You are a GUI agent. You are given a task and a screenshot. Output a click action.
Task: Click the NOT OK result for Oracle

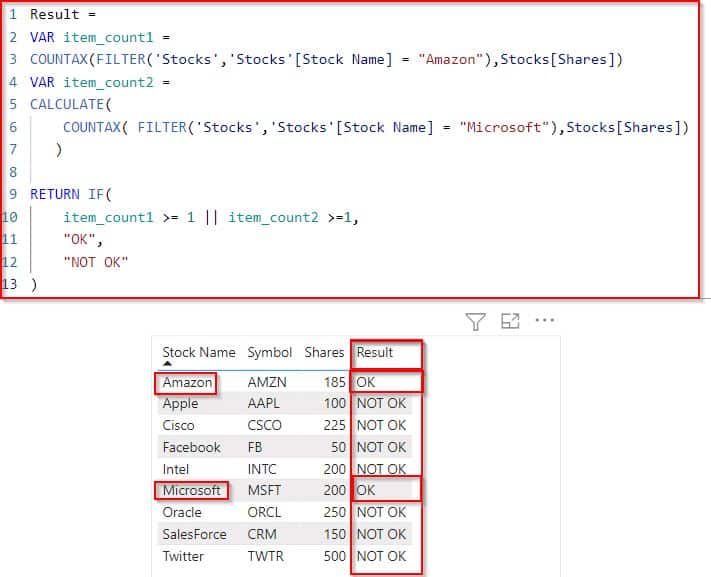pyautogui.click(x=381, y=512)
